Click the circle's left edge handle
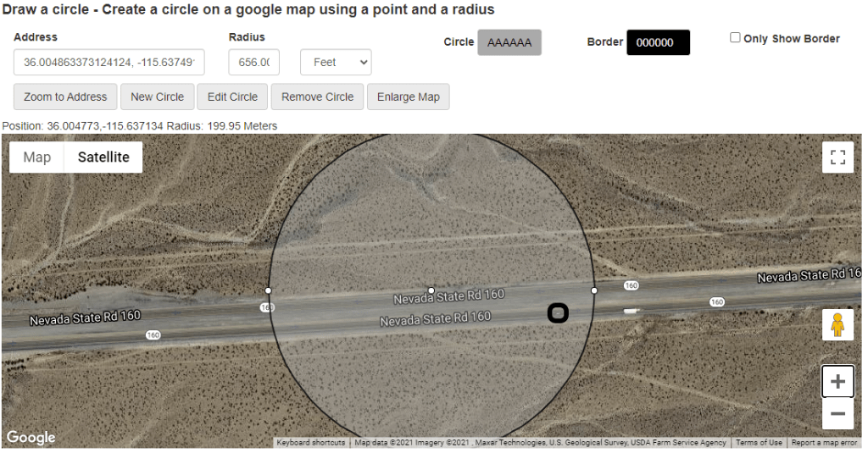 [x=269, y=290]
